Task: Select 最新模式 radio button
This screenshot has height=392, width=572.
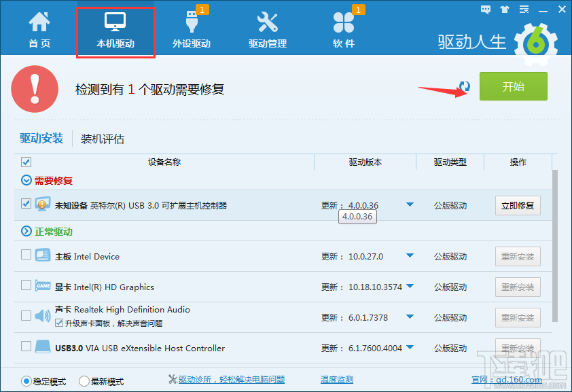Action: 84,381
